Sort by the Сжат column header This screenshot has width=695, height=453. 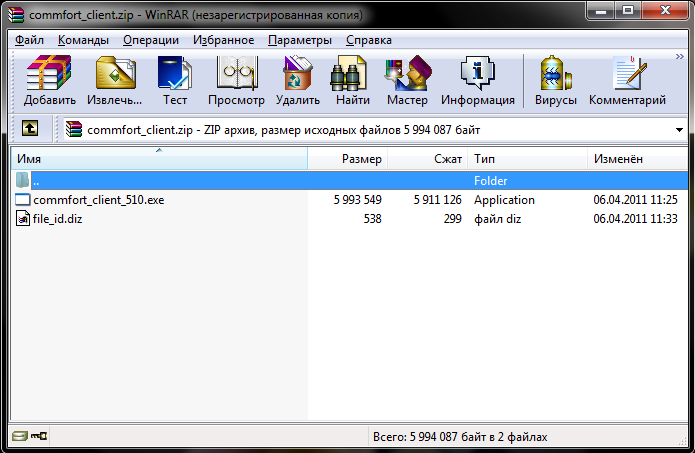(x=428, y=159)
